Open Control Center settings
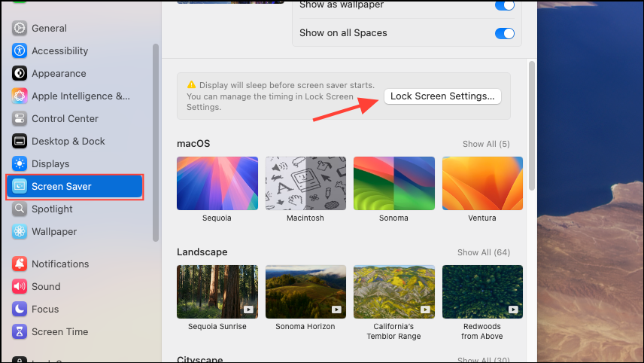The image size is (644, 363). pos(74,118)
